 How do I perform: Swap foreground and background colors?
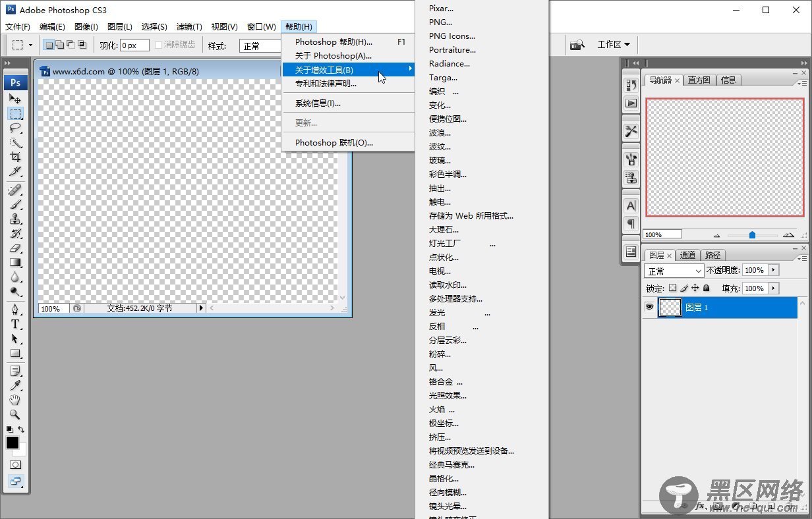[x=21, y=429]
